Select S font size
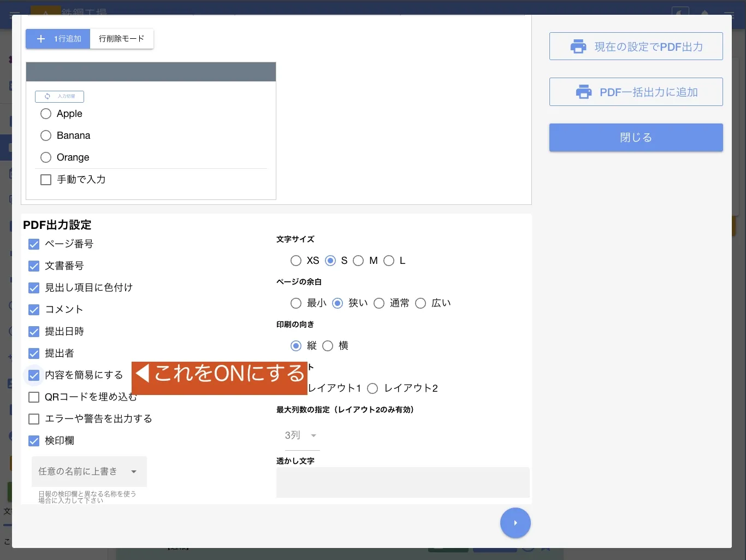 pyautogui.click(x=330, y=261)
